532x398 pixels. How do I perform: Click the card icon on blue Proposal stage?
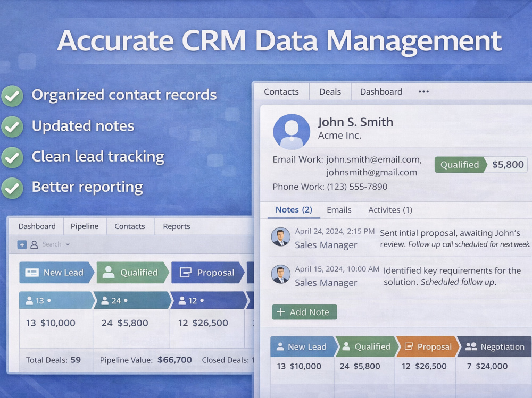(186, 272)
